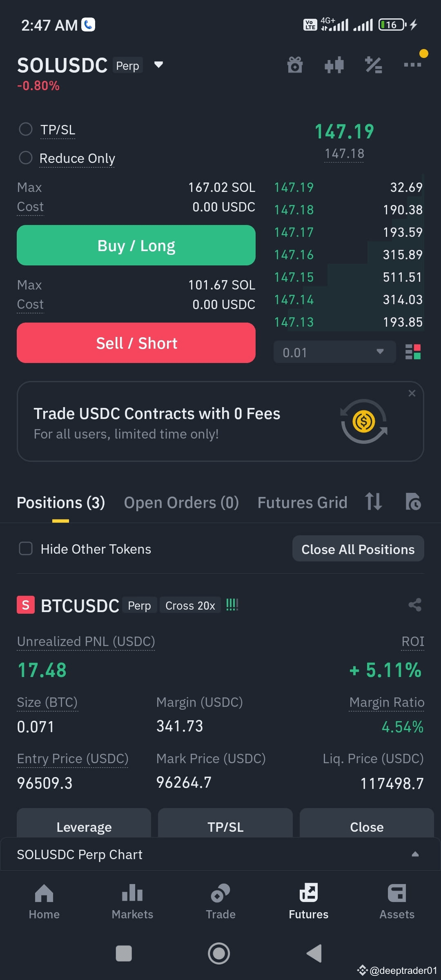This screenshot has height=980, width=441.
Task: Open the 0.01 price depth dropdown
Action: point(335,352)
